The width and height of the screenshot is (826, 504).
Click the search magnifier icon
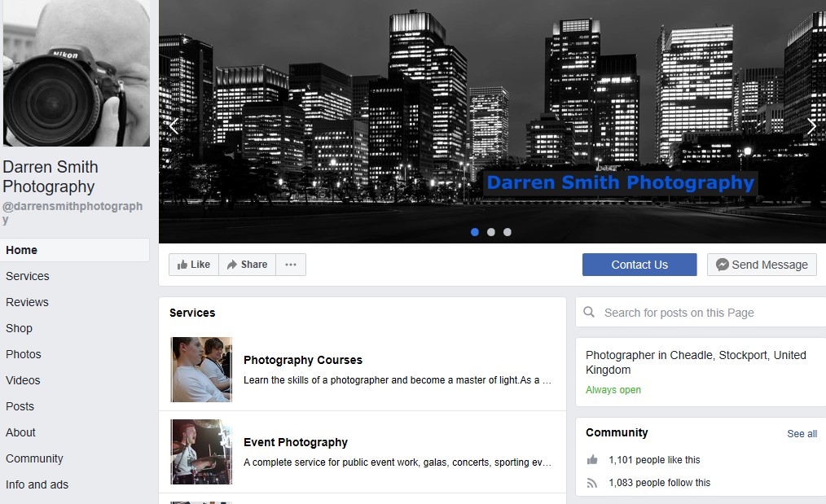589,313
